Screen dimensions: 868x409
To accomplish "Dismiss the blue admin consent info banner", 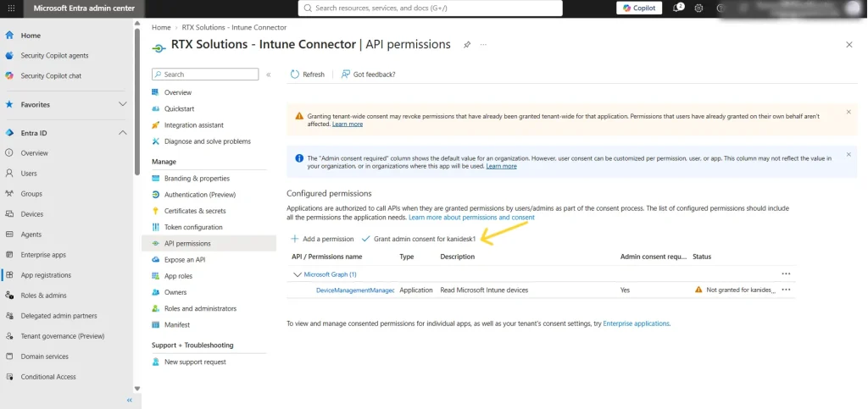I will point(849,155).
